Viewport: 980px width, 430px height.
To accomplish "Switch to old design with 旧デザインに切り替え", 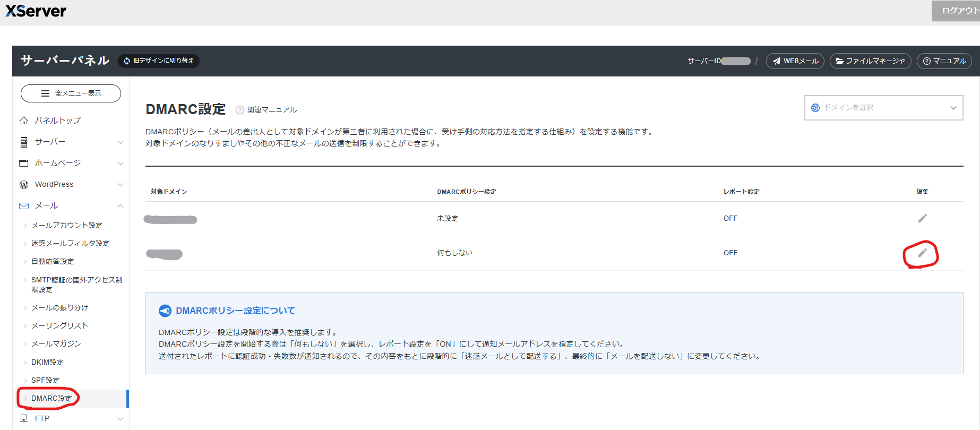I will click(159, 61).
